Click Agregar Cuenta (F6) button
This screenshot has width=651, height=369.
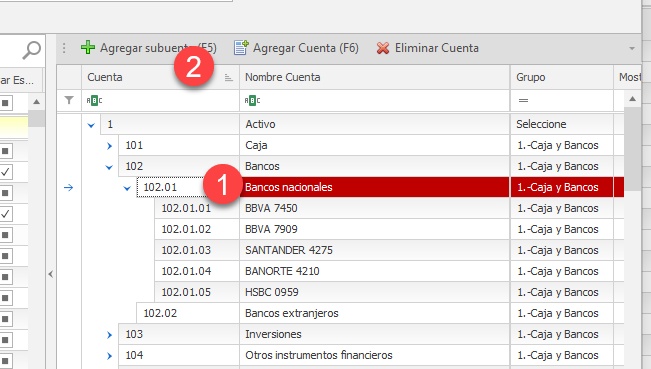pyautogui.click(x=296, y=48)
